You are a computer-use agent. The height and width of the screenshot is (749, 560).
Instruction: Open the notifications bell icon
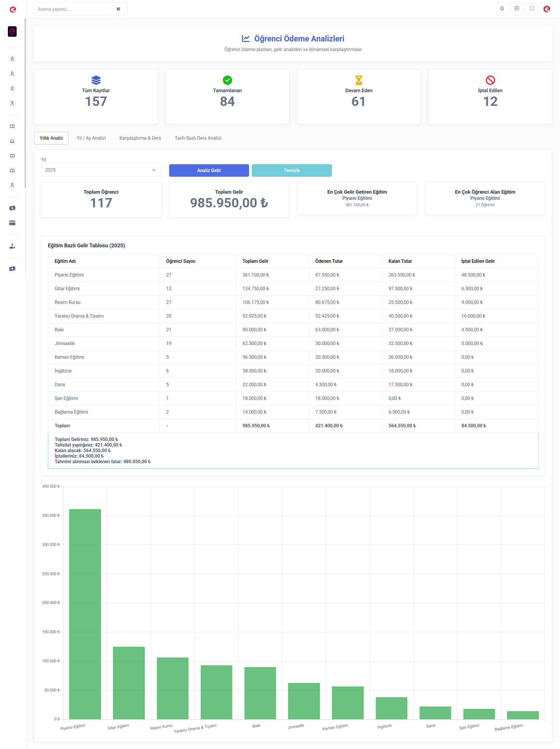click(502, 9)
